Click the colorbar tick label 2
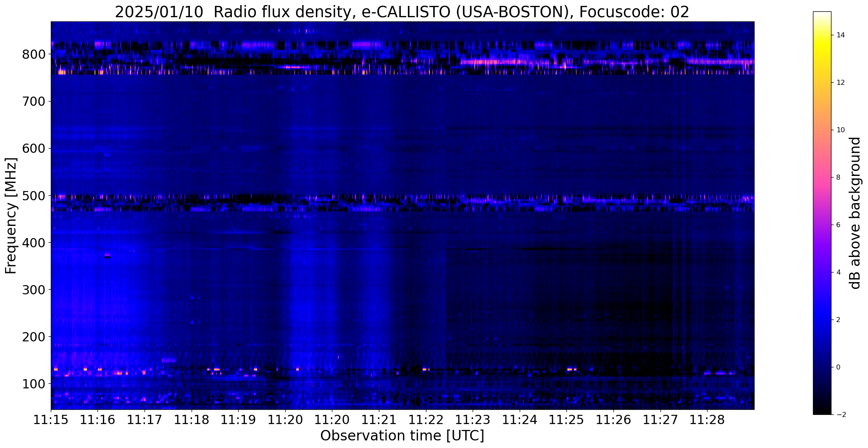868x448 pixels. 838,320
